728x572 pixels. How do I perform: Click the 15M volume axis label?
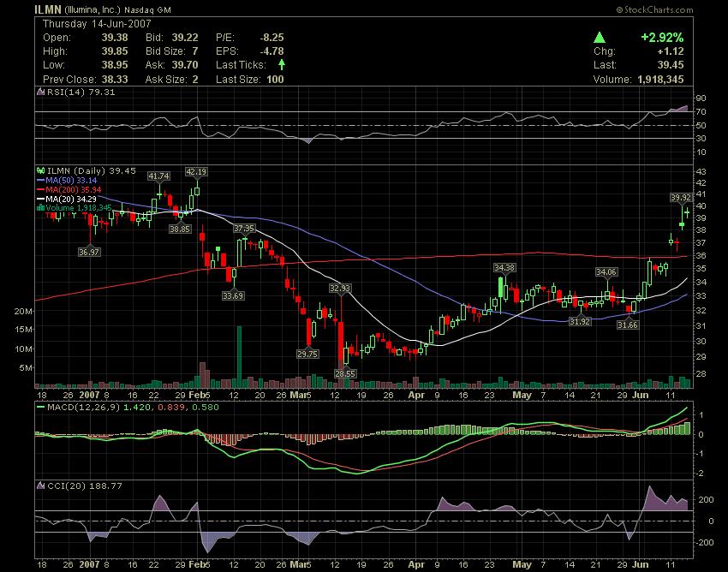coord(23,329)
